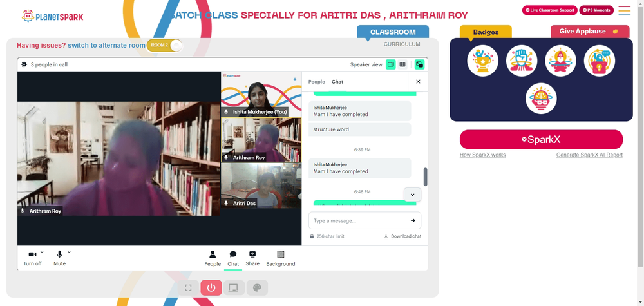Select Ishita Mukherjee video thumbnail
The width and height of the screenshot is (644, 306).
coord(261,94)
